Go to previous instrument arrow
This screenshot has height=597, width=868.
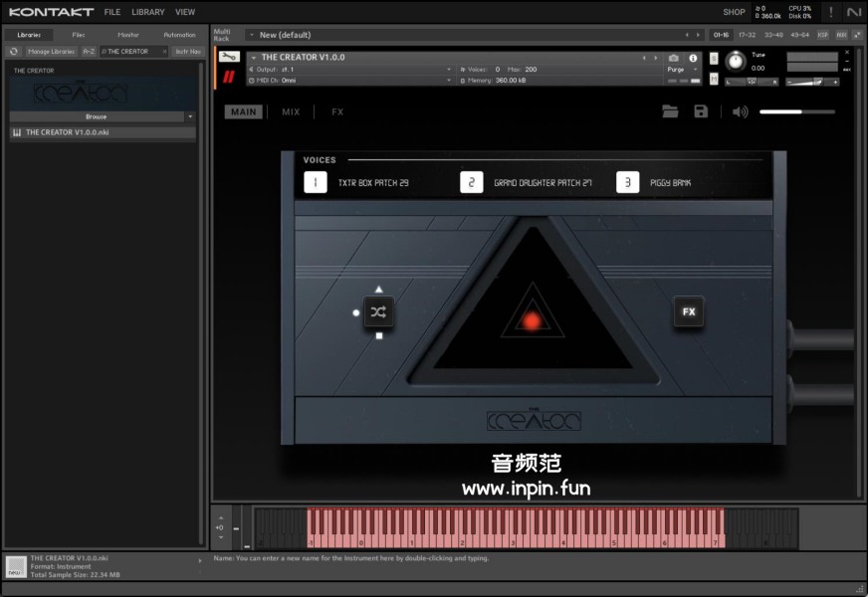[644, 58]
